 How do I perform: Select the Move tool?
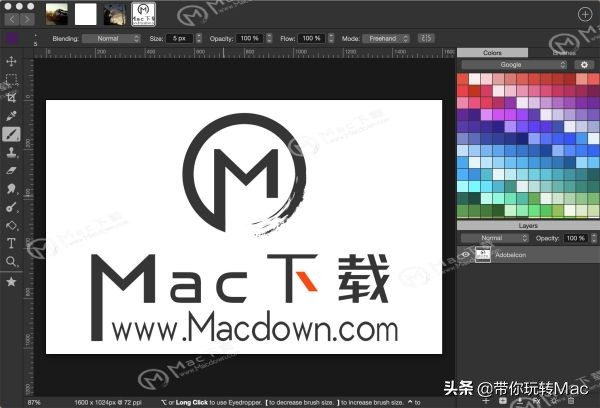pos(11,61)
